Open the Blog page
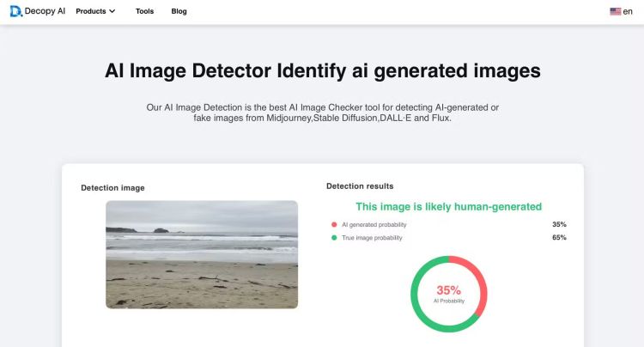The image size is (644, 347). click(x=179, y=11)
